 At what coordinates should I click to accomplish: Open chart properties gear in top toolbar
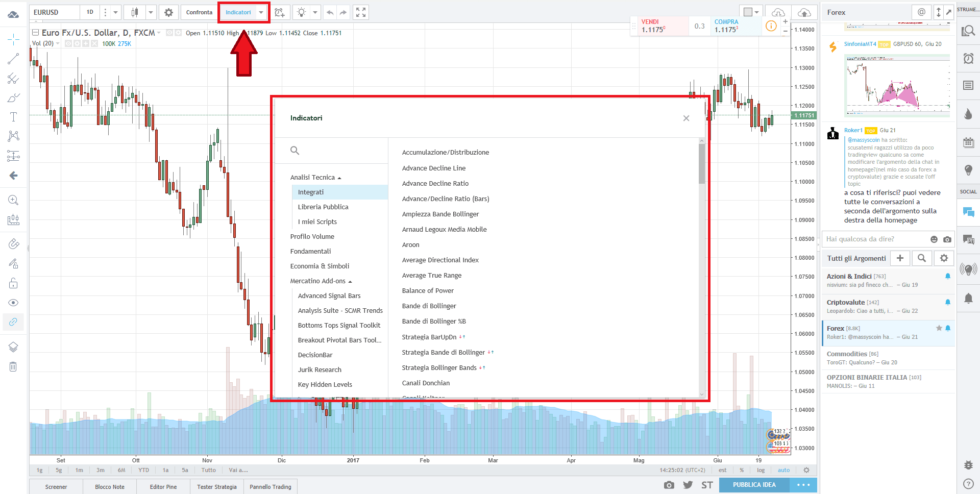pyautogui.click(x=168, y=12)
